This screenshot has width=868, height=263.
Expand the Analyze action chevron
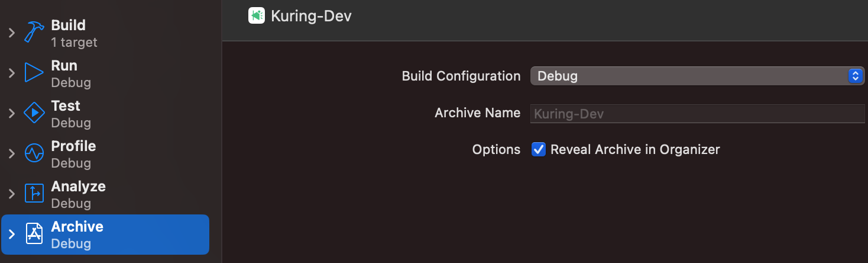pos(11,194)
